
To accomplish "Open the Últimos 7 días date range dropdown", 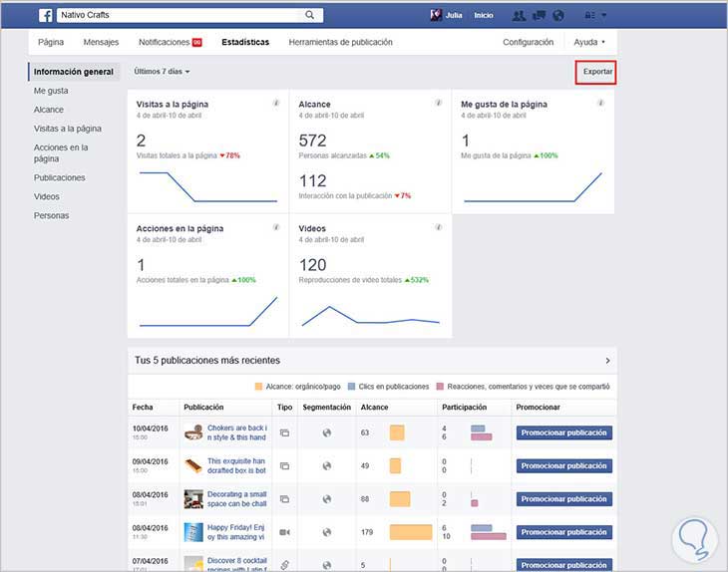I will coord(162,72).
